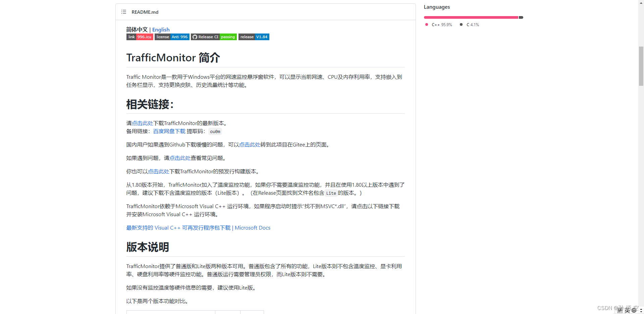Open the Anti 996 license badge

[x=172, y=37]
